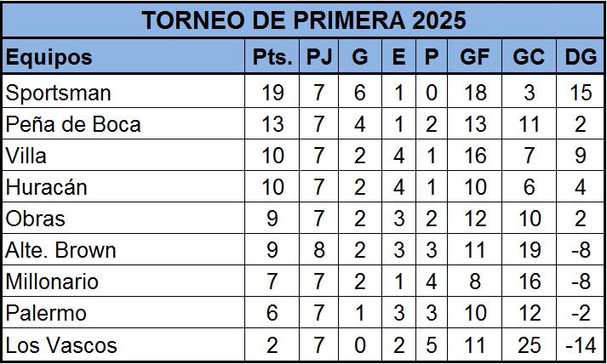The width and height of the screenshot is (607, 364).
Task: Select the Equipos column header
Action: [124, 56]
